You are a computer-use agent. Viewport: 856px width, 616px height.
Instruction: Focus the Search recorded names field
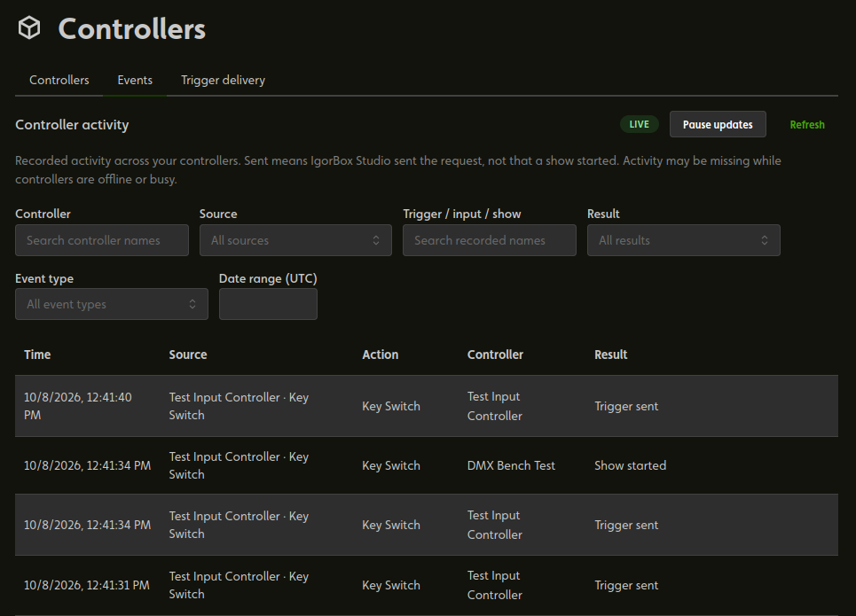(x=489, y=240)
